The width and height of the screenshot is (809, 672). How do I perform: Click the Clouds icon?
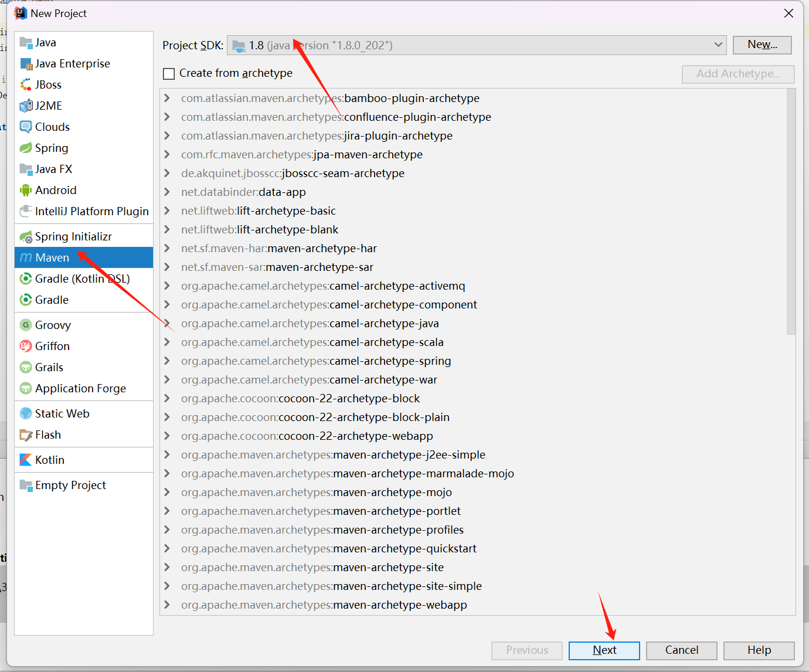(x=26, y=127)
